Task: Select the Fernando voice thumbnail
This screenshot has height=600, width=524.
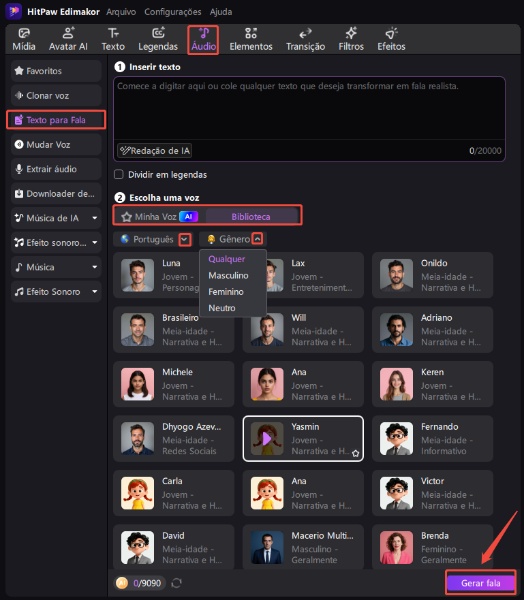Action: 397,439
